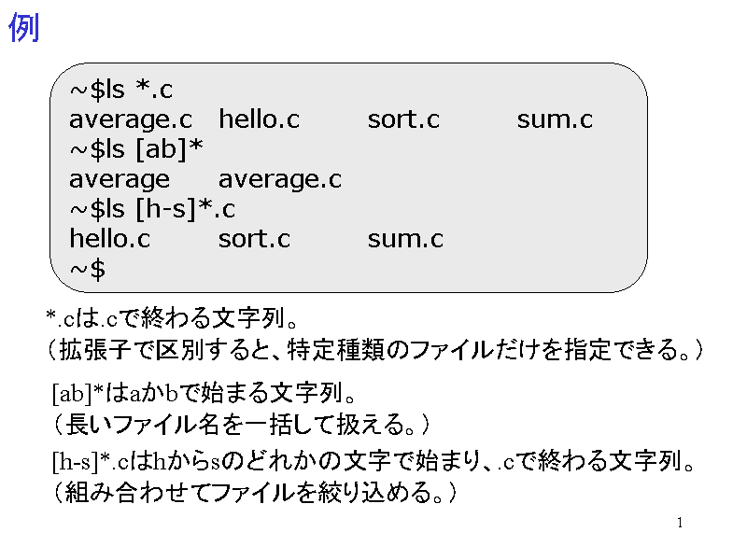747x560 pixels.
Task: Select the ~$ls [ab]* command line
Action: (136, 149)
